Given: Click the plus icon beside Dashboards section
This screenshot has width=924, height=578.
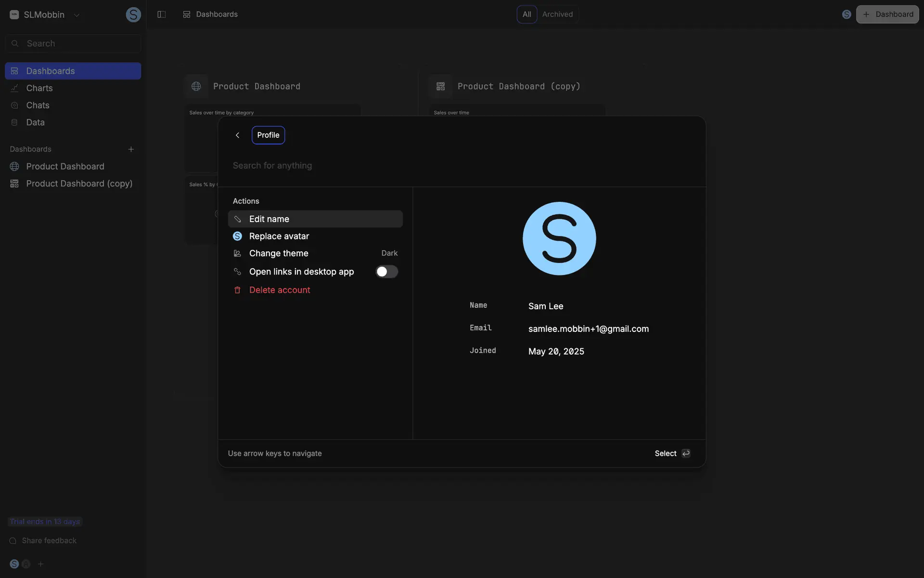Looking at the screenshot, I should 131,149.
